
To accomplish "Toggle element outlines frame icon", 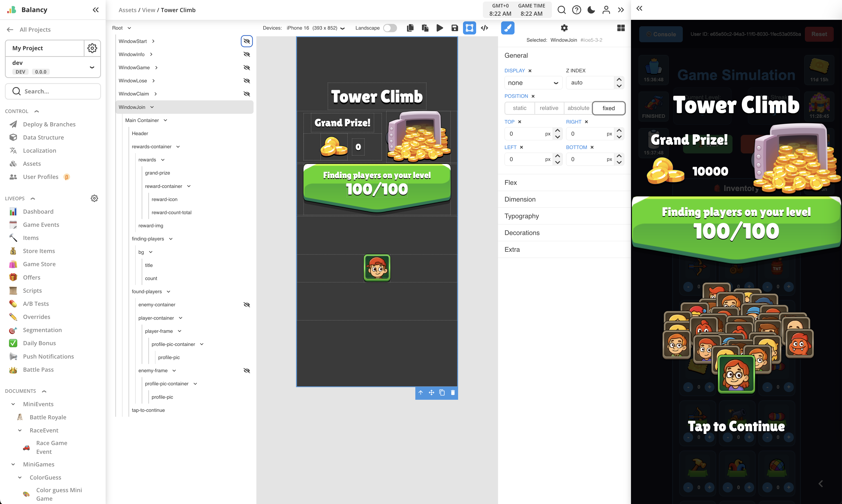I will click(469, 28).
